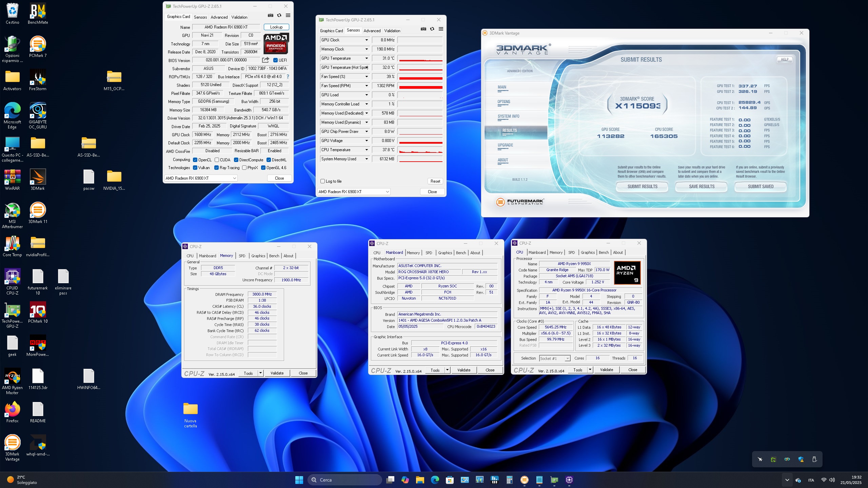Toggle DirectML checkbox
Image resolution: width=868 pixels, height=488 pixels.
(x=269, y=160)
